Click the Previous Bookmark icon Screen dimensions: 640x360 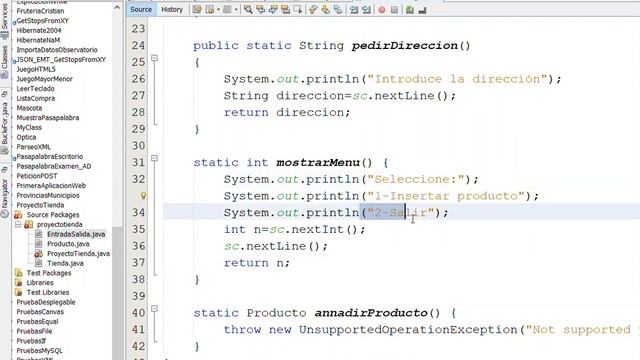[313, 9]
